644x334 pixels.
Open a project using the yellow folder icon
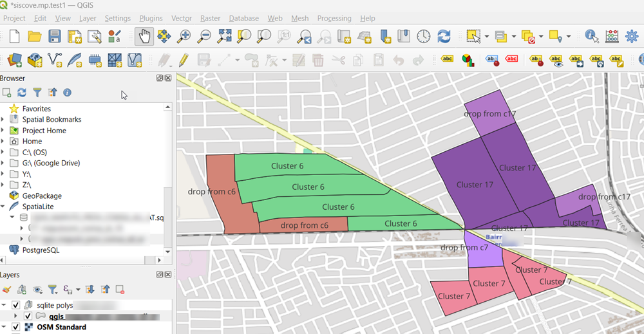[35, 37]
